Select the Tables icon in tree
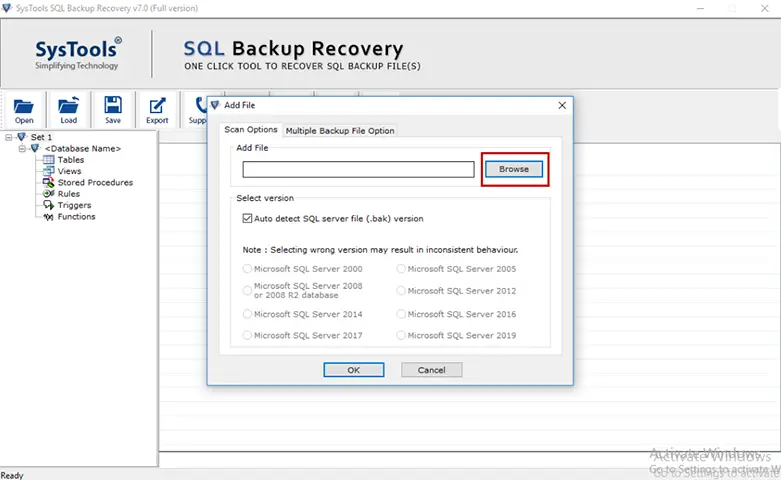Viewport: 781px width, 480px height. click(x=48, y=160)
